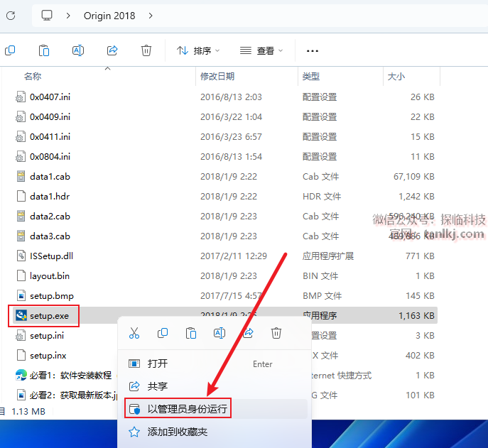The image size is (488, 448).
Task: Expand chevron after Origin 2018 breadcrumb
Action: click(x=151, y=16)
